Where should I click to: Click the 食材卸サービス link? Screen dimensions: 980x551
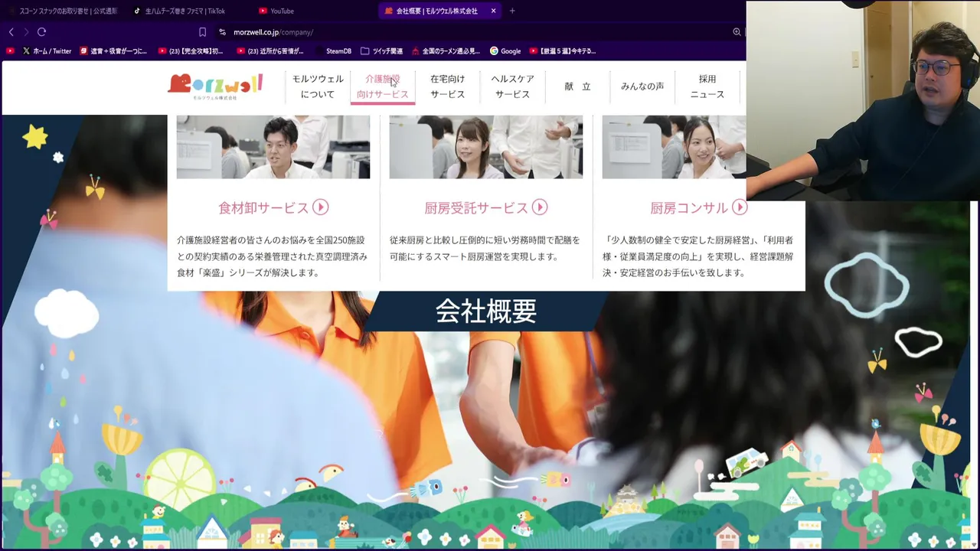pos(263,207)
